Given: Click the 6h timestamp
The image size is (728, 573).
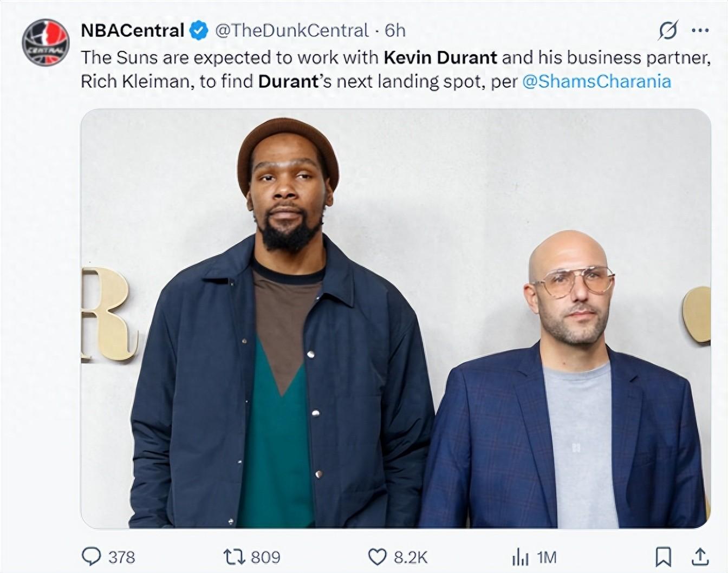Looking at the screenshot, I should tap(395, 30).
